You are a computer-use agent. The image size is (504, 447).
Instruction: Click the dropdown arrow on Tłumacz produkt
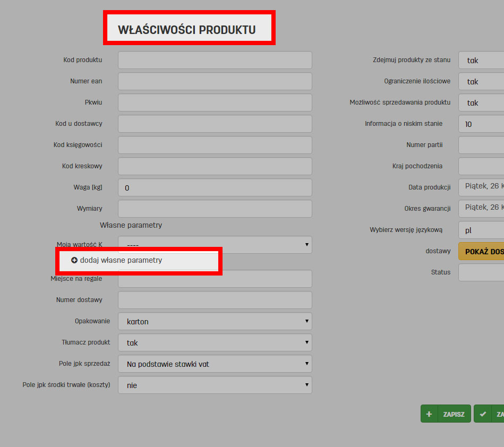point(306,342)
